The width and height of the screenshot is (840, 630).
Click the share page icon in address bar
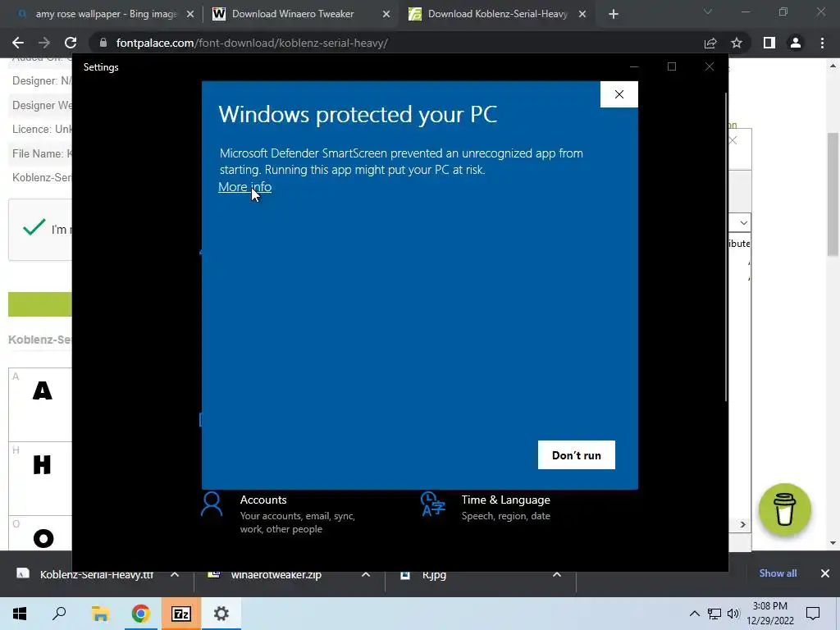click(710, 43)
